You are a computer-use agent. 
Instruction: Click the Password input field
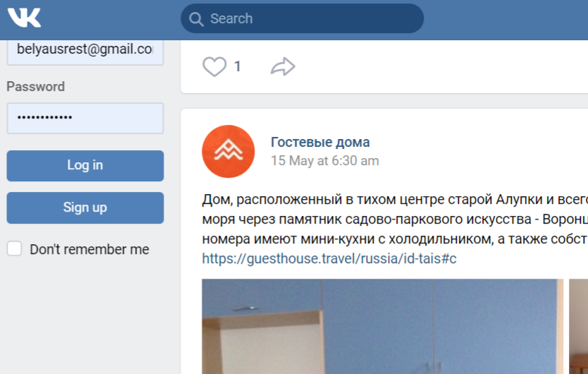tap(85, 119)
